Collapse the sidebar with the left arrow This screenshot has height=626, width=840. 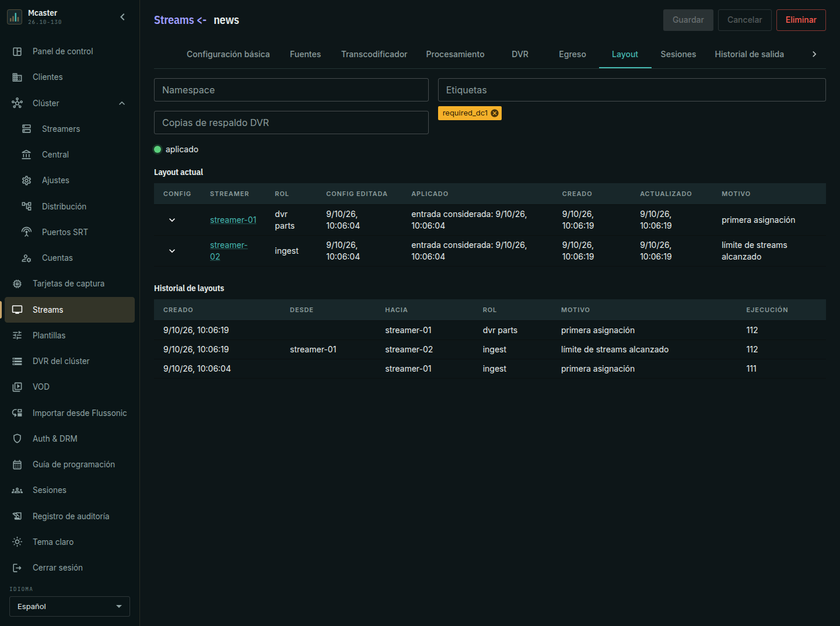pos(123,17)
